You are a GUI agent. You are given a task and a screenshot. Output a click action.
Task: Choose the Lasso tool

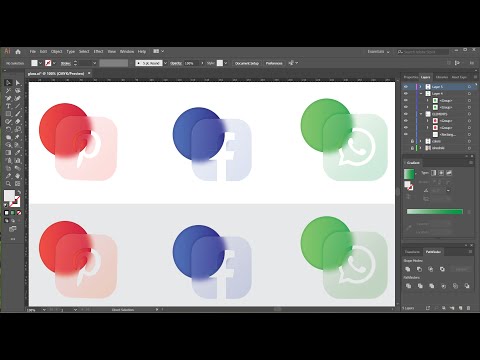(18, 90)
